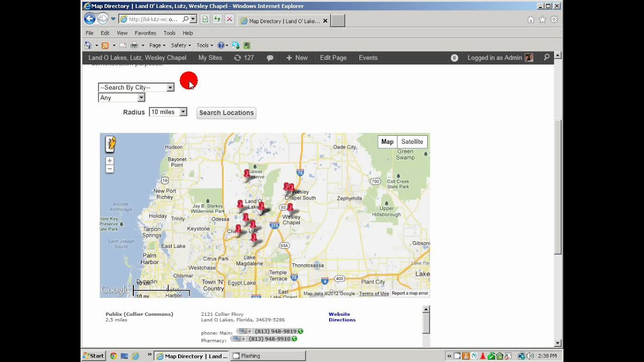Image resolution: width=644 pixels, height=362 pixels.
Task: Click the notification count 0 badge
Action: [x=454, y=58]
